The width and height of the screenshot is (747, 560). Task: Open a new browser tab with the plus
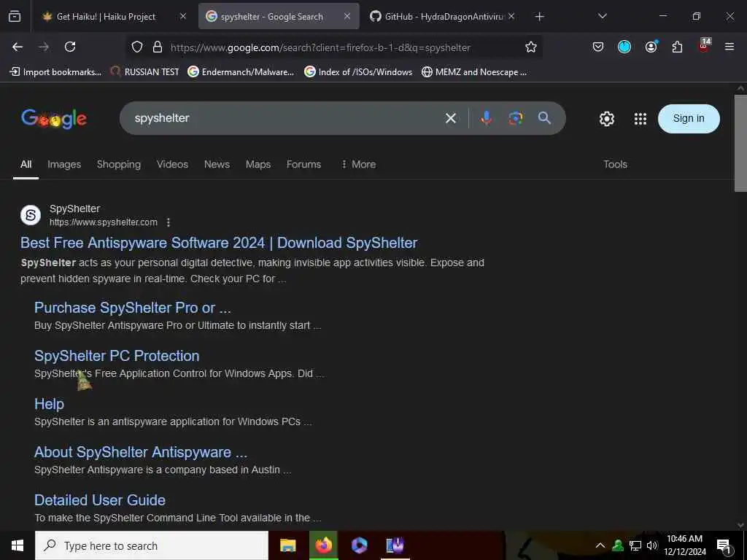tap(539, 17)
